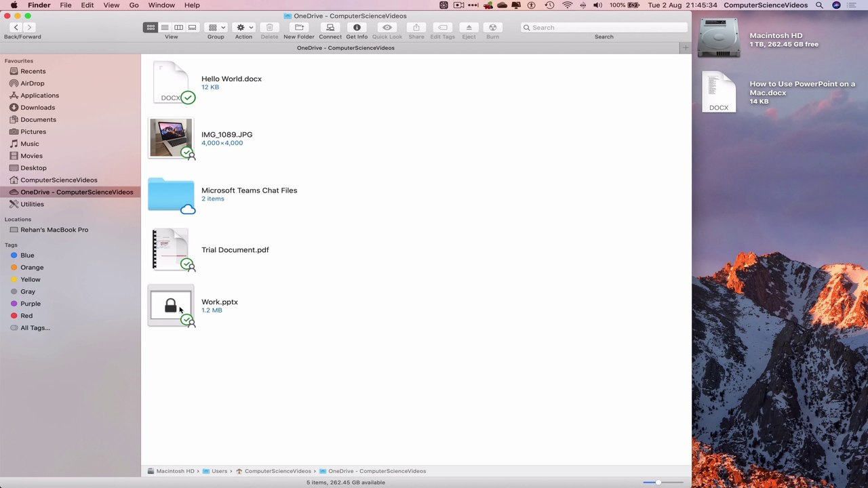Click into the Finder Search field
Viewport: 868px width, 488px height.
(604, 27)
